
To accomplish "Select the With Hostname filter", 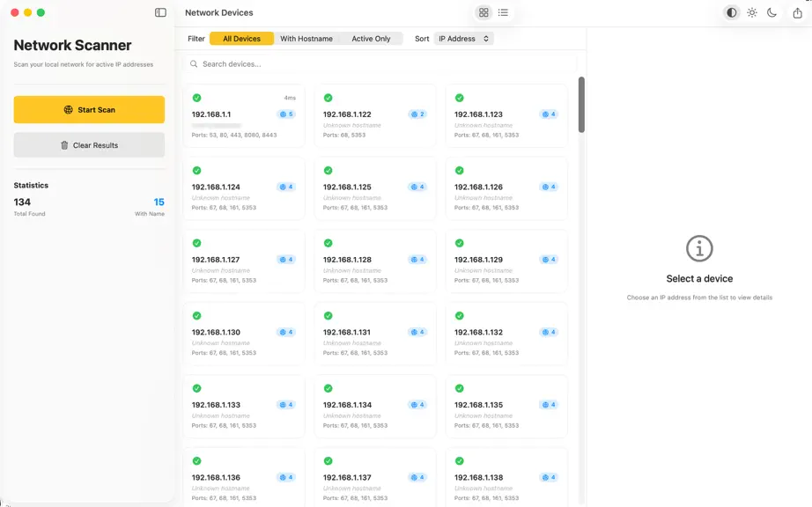I will [x=306, y=38].
